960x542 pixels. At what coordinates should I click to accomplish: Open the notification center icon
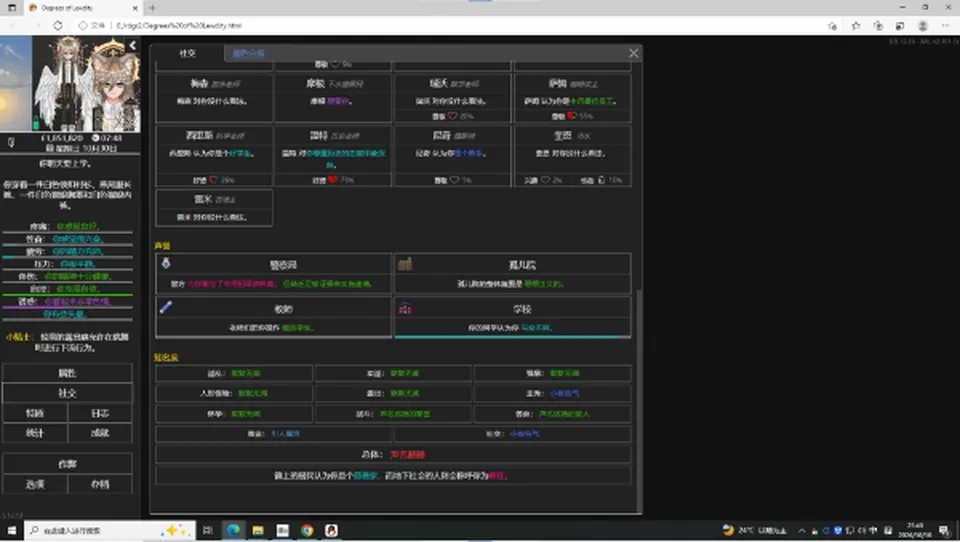point(944,530)
